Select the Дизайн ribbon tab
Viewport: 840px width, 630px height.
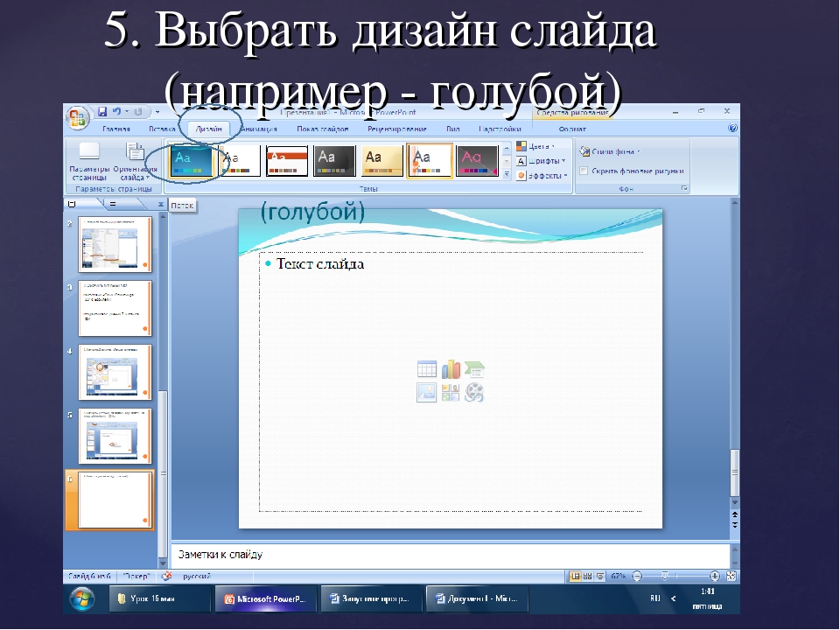(x=209, y=129)
